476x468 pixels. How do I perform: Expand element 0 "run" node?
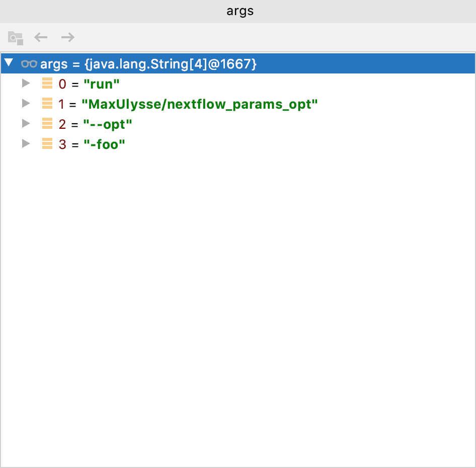coord(26,83)
